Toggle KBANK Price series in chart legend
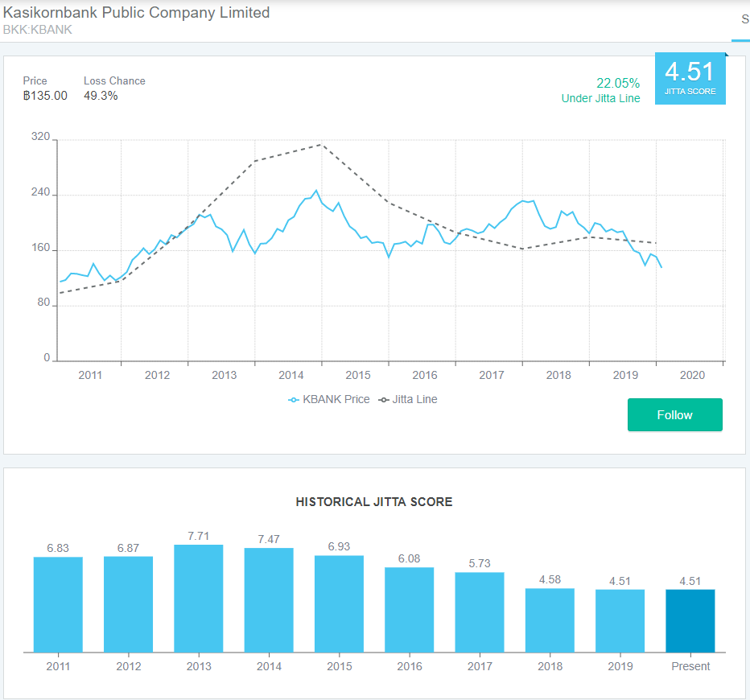This screenshot has width=750, height=700. tap(329, 399)
